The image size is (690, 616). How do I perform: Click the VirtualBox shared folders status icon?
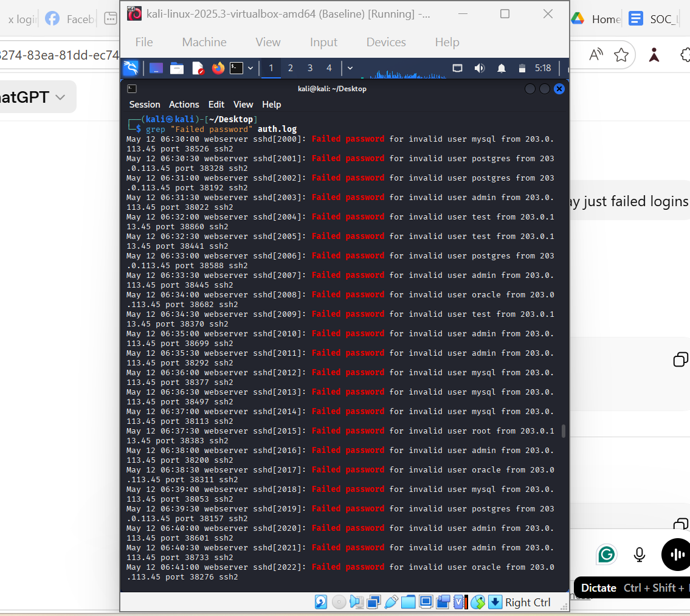click(409, 602)
